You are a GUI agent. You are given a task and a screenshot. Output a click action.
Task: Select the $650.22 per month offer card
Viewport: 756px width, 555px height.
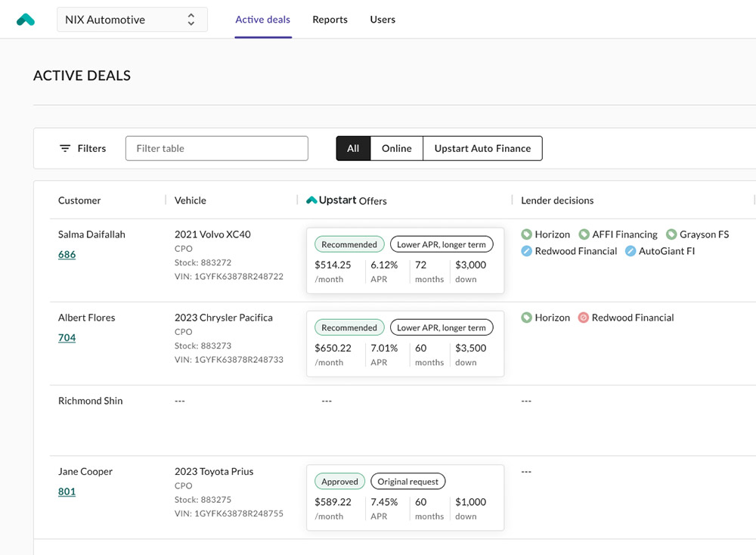click(x=405, y=344)
